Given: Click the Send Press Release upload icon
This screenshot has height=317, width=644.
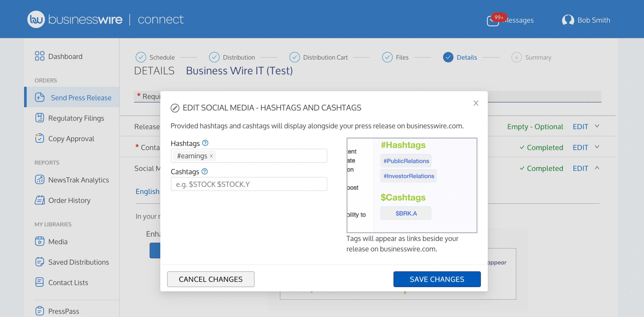Looking at the screenshot, I should point(39,97).
